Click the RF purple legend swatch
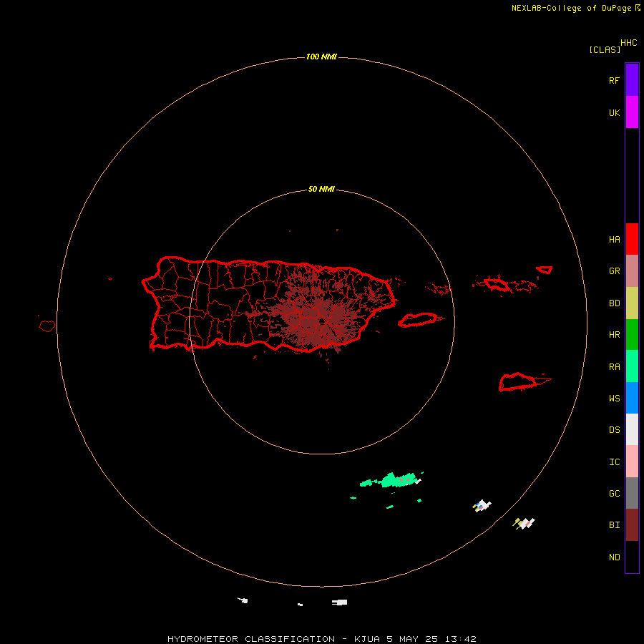The image size is (644, 644). tap(632, 80)
